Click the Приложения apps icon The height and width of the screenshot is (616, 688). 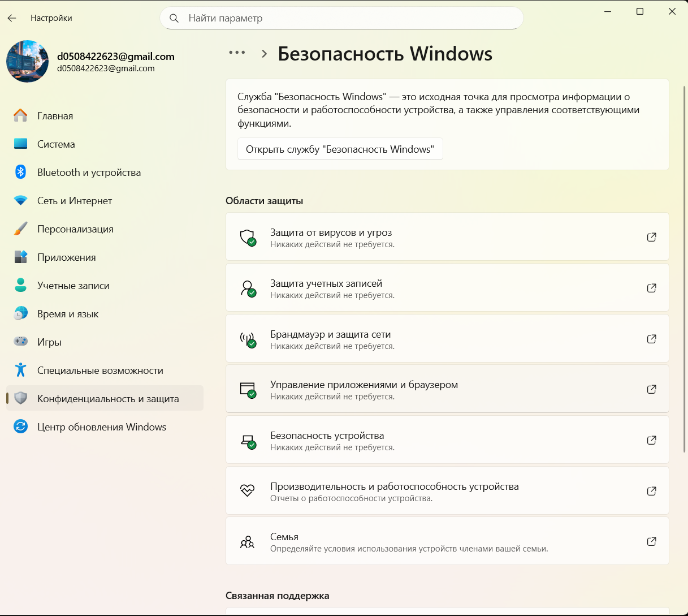[20, 257]
